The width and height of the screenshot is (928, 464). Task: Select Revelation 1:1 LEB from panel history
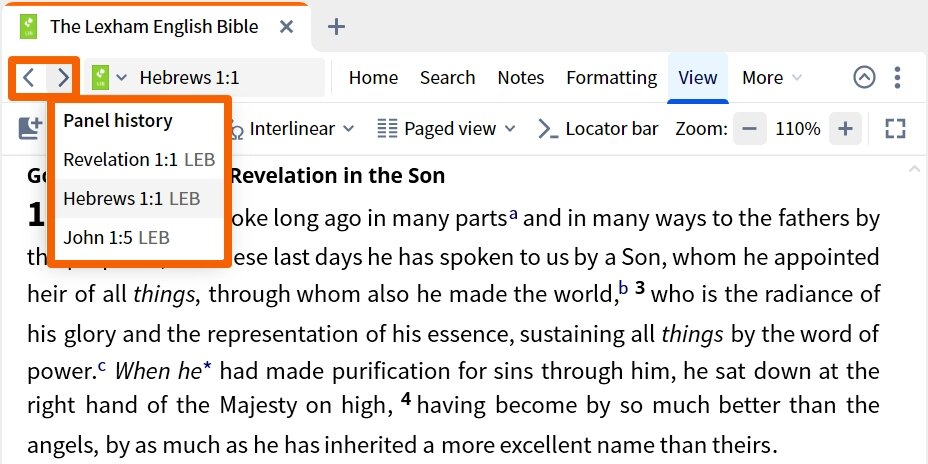point(139,160)
